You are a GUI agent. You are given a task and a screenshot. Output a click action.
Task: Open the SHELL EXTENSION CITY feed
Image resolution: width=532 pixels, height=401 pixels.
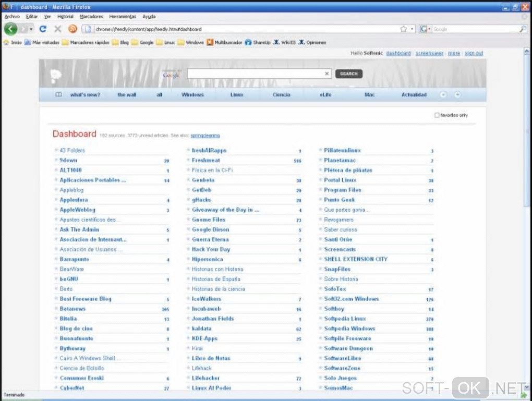point(356,259)
